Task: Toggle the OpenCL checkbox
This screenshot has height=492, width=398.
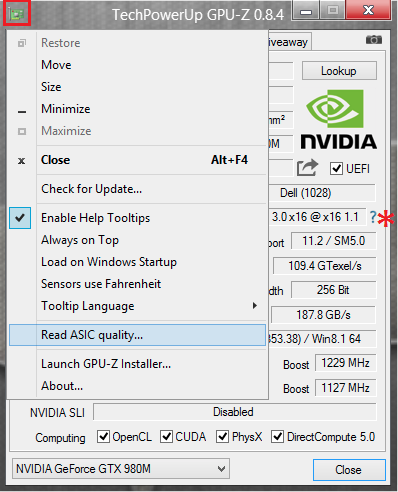Action: point(103,436)
